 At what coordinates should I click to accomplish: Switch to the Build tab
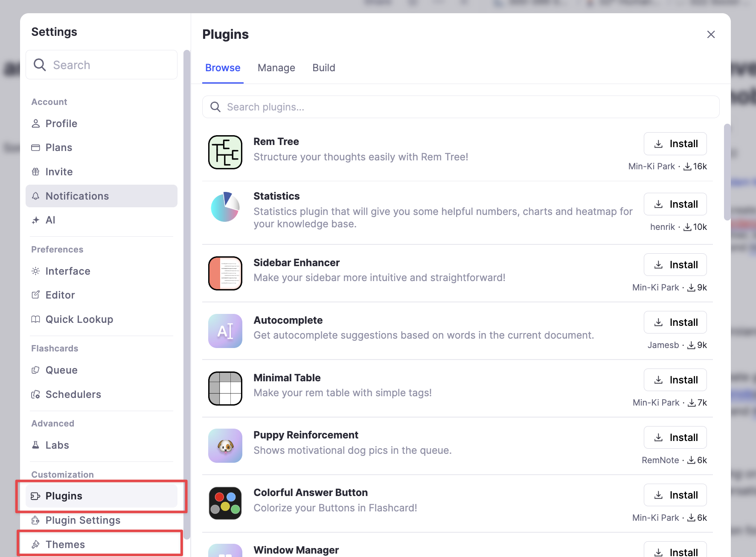[324, 68]
